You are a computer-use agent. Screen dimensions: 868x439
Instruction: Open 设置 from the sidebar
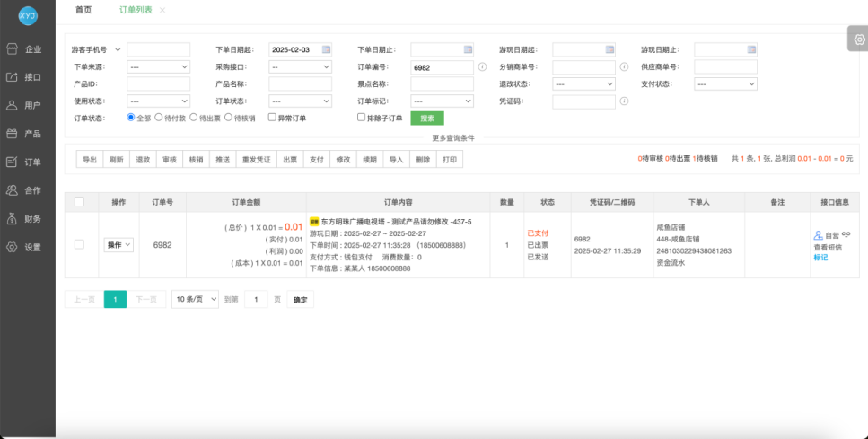click(x=27, y=247)
